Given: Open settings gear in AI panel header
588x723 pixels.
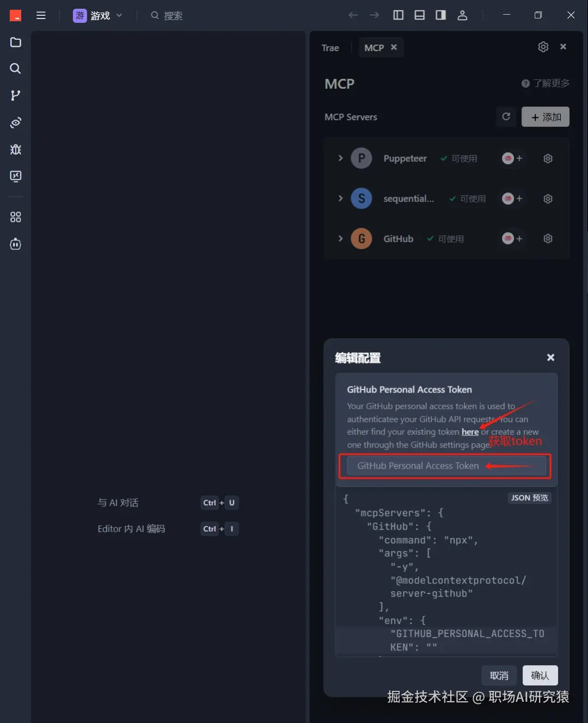Looking at the screenshot, I should point(543,47).
